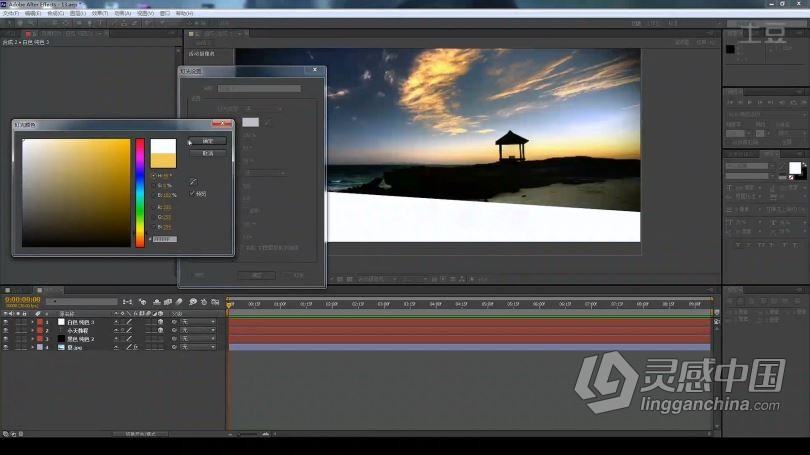
Task: Click inside the large color gradient field
Action: 76,193
